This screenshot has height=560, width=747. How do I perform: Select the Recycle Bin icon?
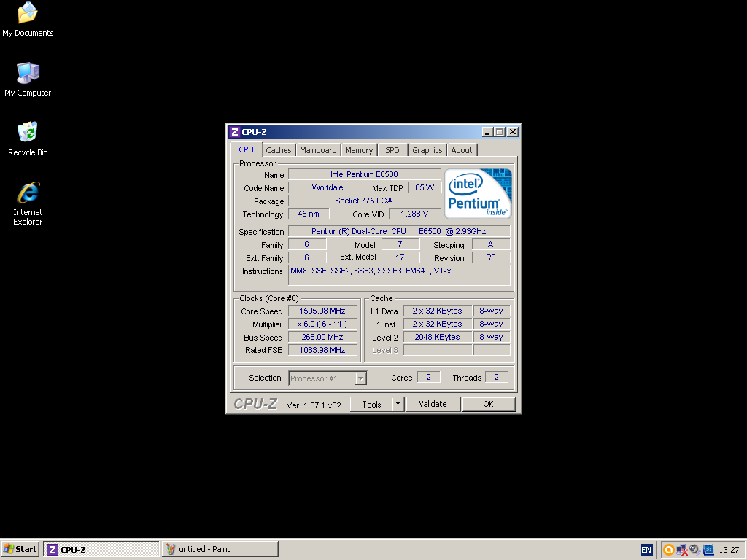(x=28, y=139)
